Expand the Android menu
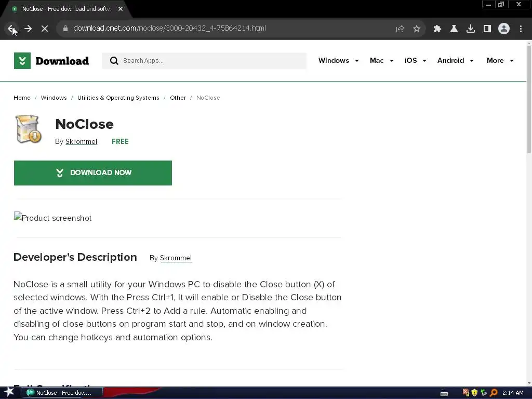The image size is (532, 399). tap(455, 60)
